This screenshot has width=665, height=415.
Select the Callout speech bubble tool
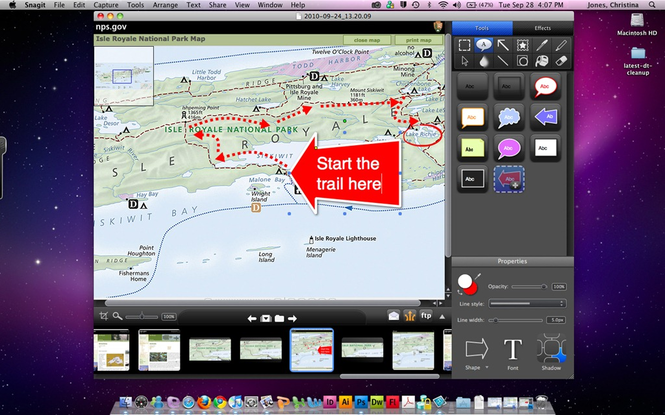click(483, 45)
